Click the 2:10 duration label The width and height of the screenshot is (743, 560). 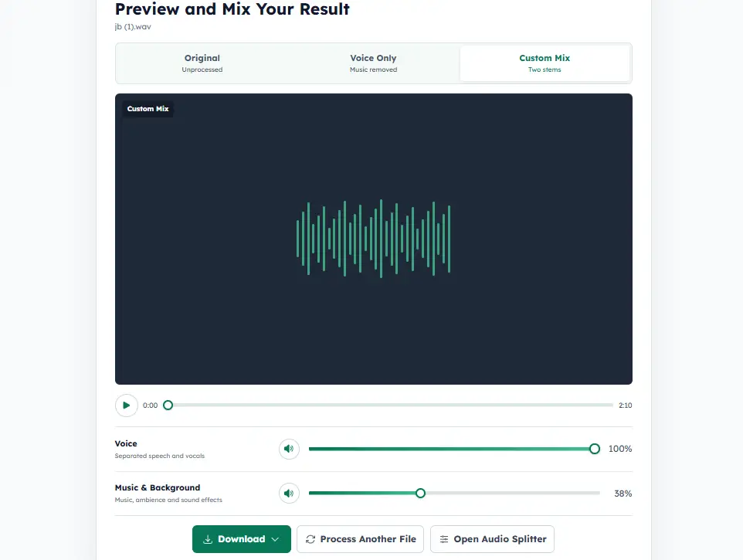tap(625, 406)
